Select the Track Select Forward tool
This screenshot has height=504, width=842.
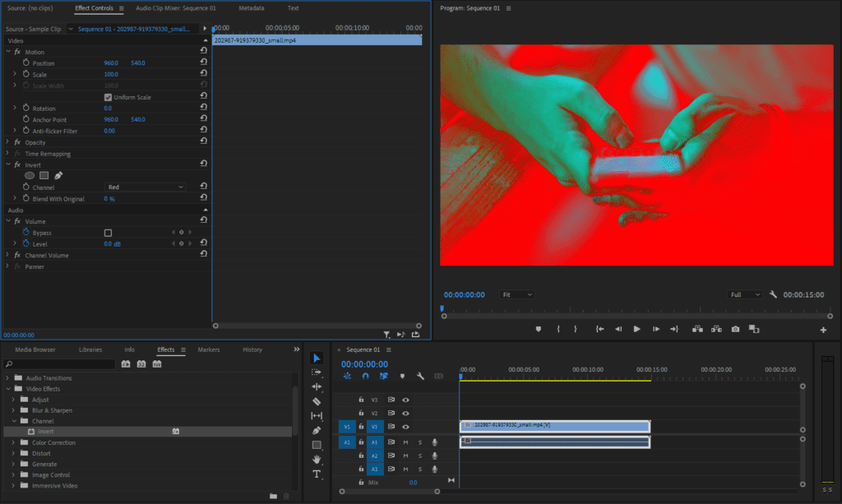(317, 372)
